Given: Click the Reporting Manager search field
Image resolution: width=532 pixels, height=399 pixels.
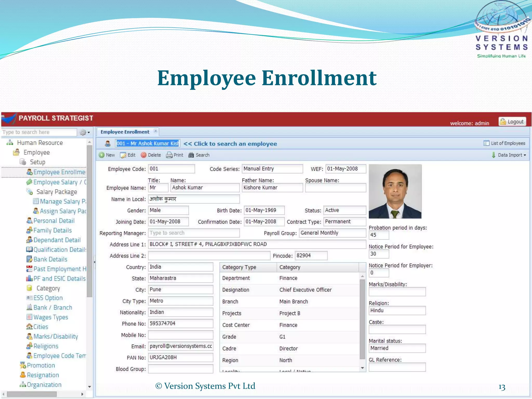Looking at the screenshot, I should point(194,233).
